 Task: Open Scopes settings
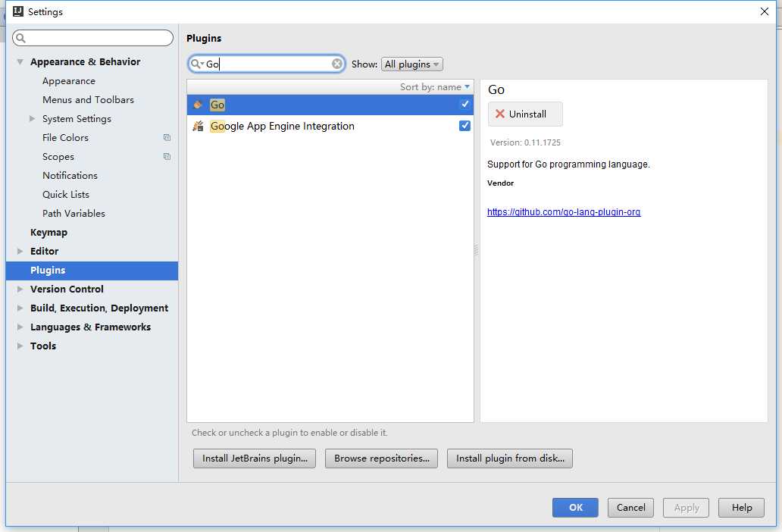pos(58,157)
